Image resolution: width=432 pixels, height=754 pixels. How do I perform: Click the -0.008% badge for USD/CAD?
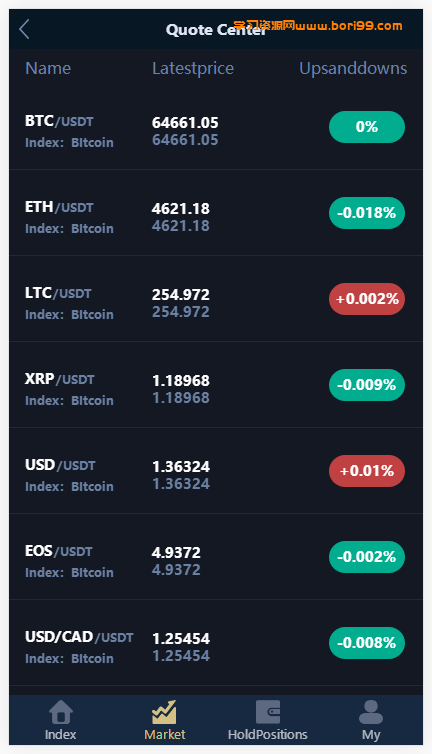pyautogui.click(x=367, y=643)
